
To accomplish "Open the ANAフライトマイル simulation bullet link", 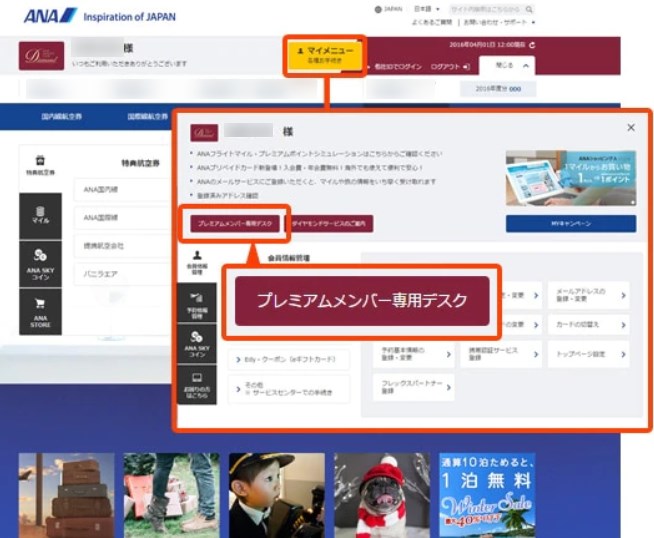I will [x=319, y=154].
